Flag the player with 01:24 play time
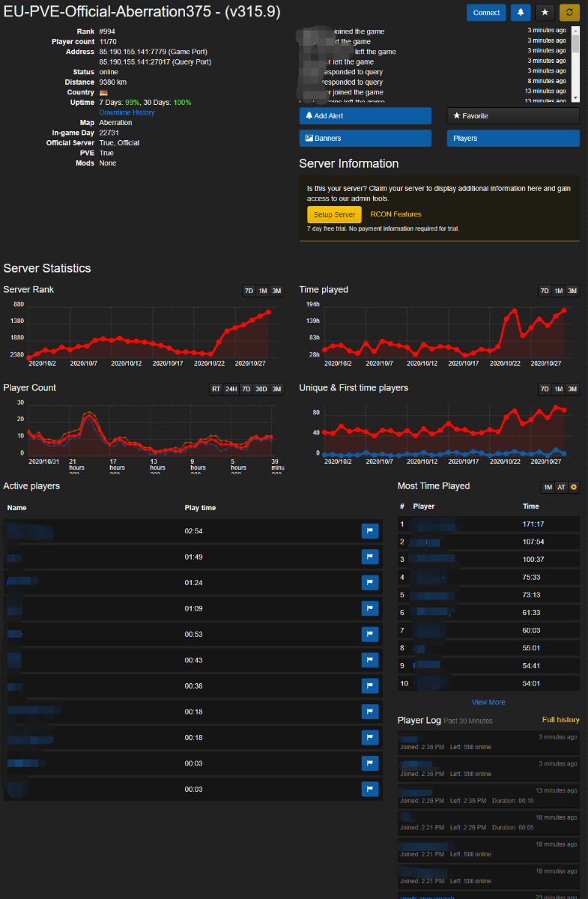 coord(370,582)
